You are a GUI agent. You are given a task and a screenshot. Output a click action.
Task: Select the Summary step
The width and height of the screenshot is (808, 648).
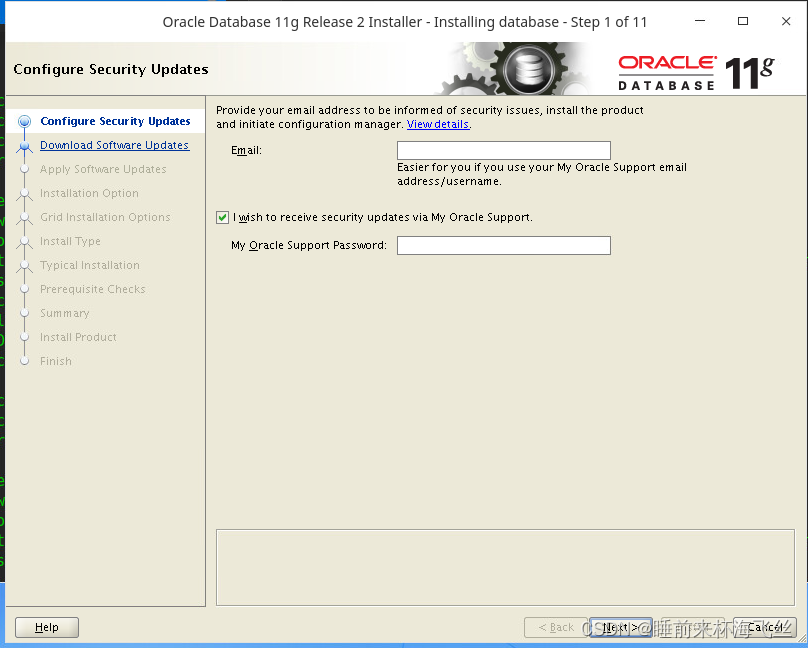tap(65, 313)
